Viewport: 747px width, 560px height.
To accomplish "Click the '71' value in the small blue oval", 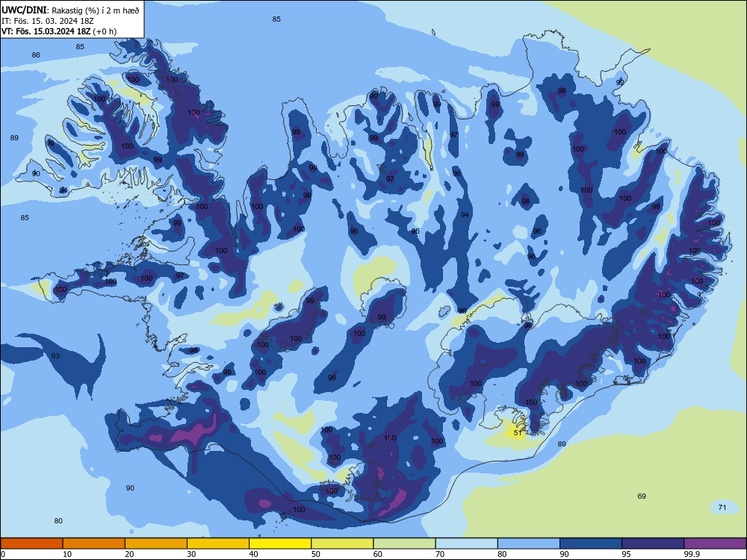I will point(722,507).
